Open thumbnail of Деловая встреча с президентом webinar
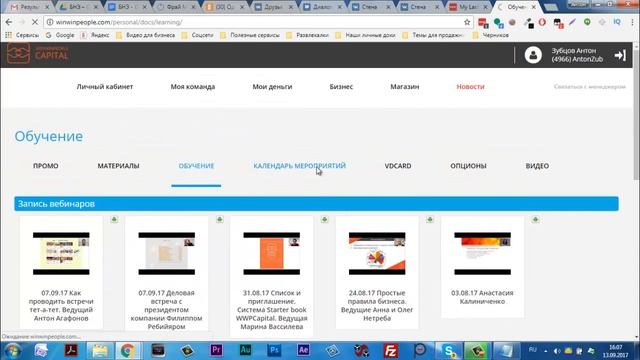The width and height of the screenshot is (640, 360). pos(167,253)
